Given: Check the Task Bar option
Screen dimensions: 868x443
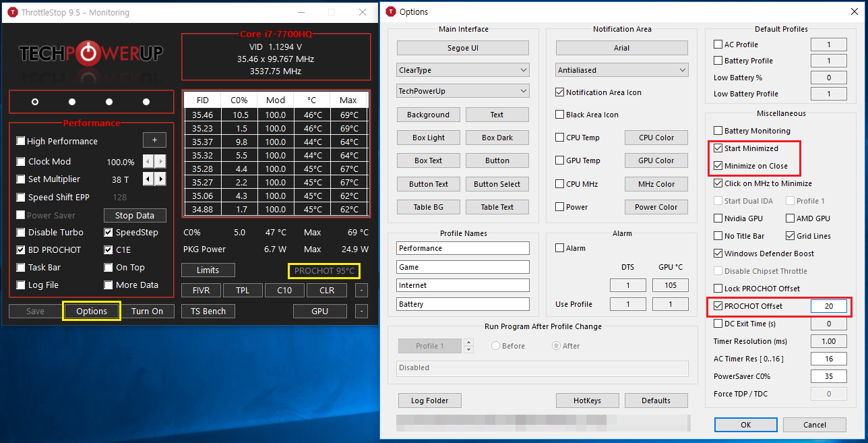Looking at the screenshot, I should [21, 268].
